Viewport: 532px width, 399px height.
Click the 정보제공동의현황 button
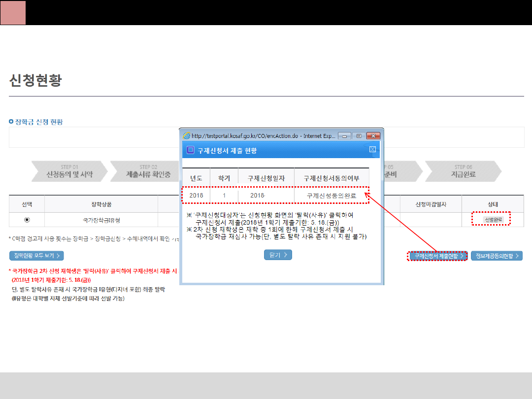[x=497, y=256]
